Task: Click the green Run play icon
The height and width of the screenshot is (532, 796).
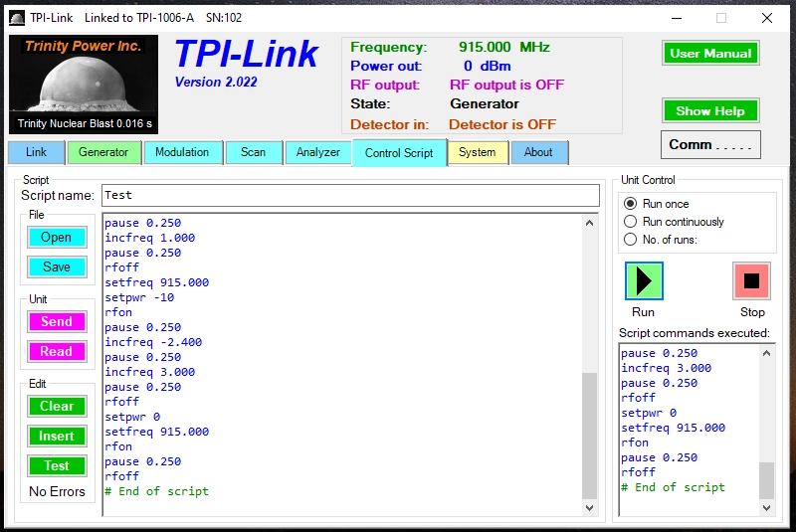Action: (644, 280)
